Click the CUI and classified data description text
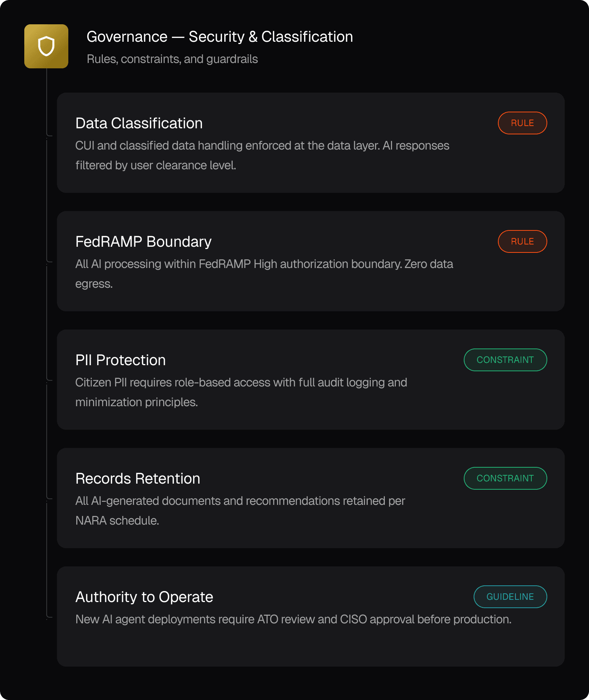 (262, 155)
